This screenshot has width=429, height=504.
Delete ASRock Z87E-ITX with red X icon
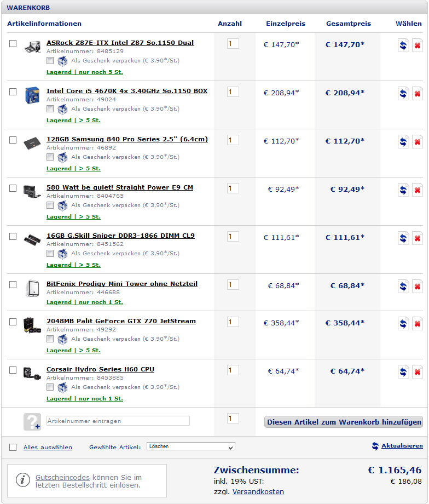click(418, 45)
